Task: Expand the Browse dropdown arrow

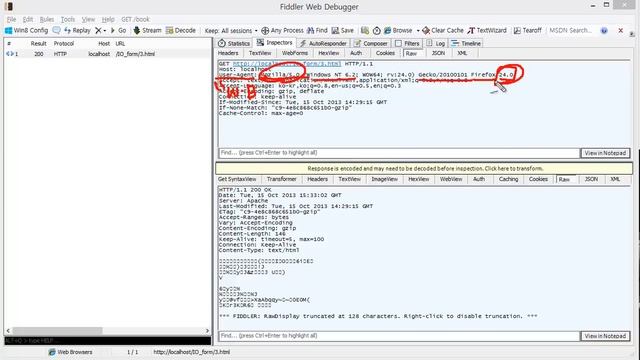Action: pyautogui.click(x=418, y=31)
